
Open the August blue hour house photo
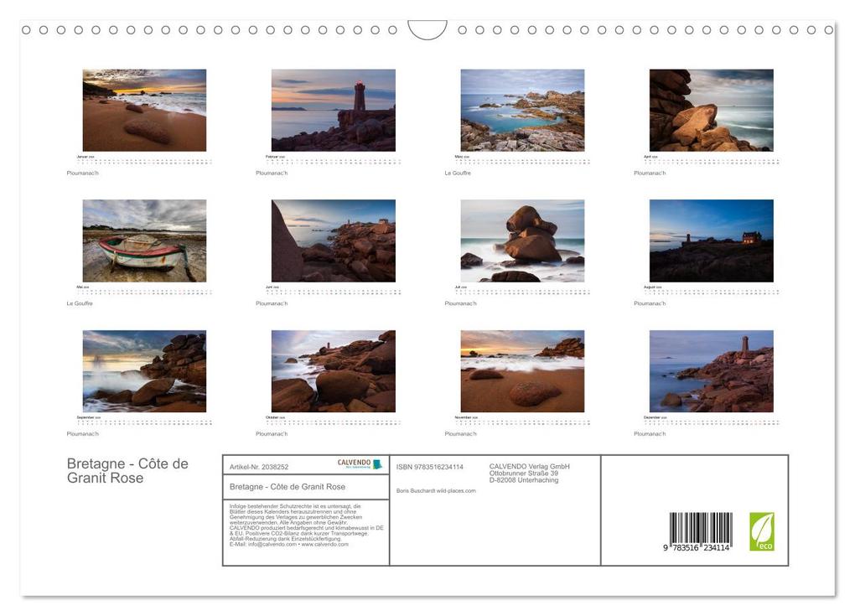pyautogui.click(x=712, y=241)
